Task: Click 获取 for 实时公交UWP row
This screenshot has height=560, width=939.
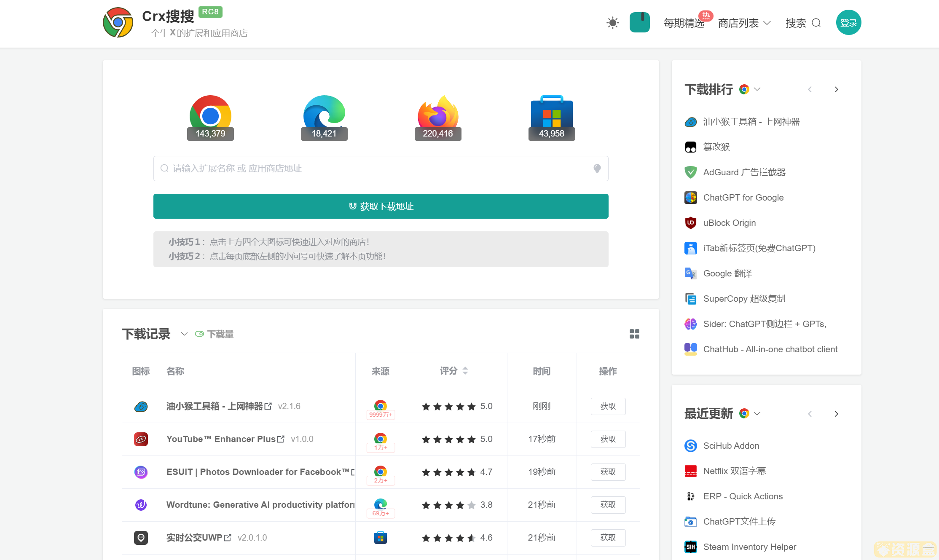Action: 608,538
